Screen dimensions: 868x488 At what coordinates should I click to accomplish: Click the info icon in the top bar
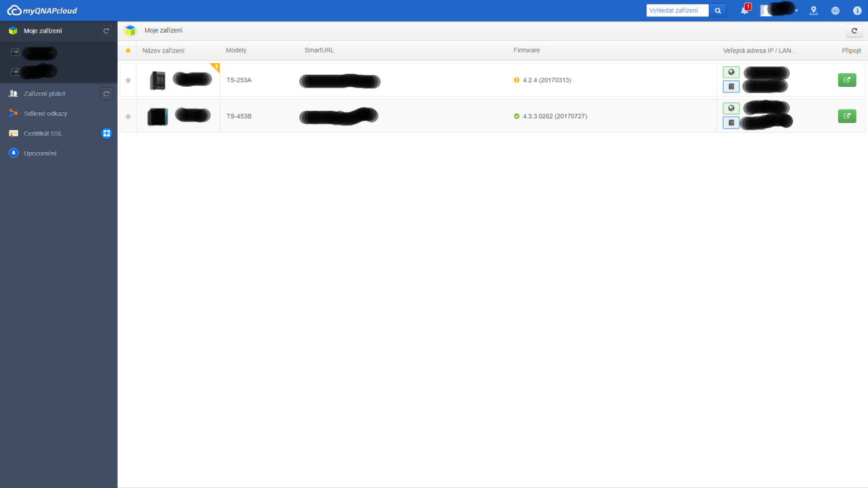coord(856,10)
